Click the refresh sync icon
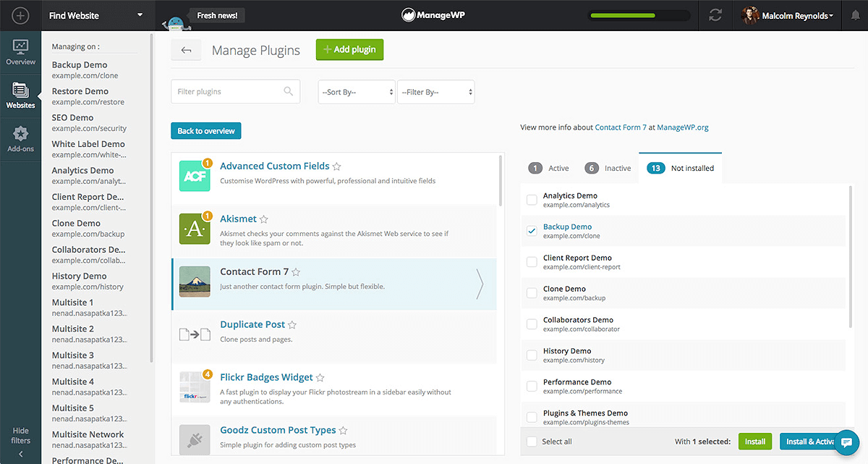This screenshot has width=868, height=464. (715, 15)
